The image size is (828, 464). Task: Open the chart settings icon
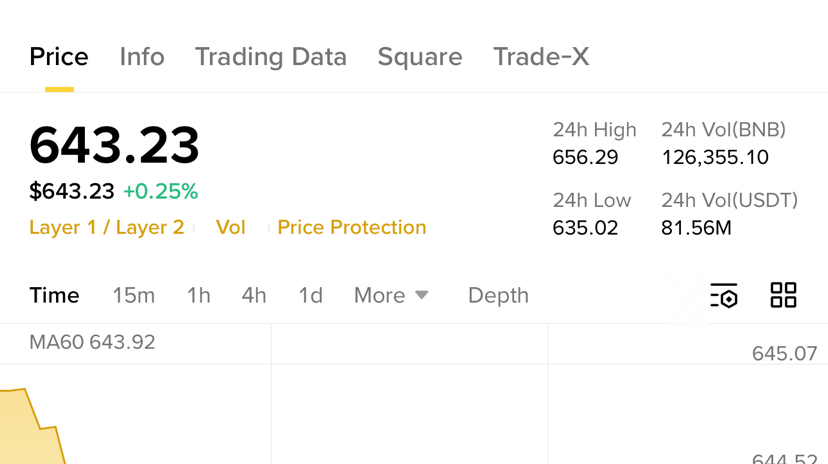(x=724, y=296)
